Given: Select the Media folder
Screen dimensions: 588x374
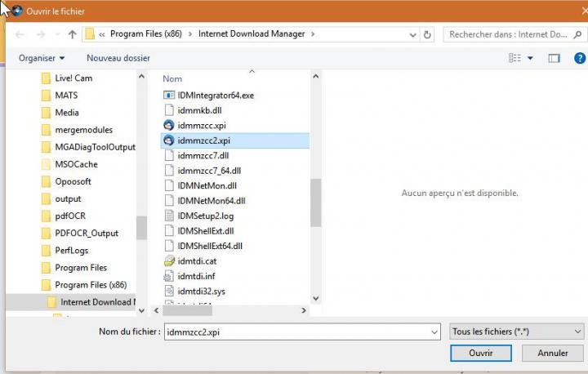Looking at the screenshot, I should 60,113.
